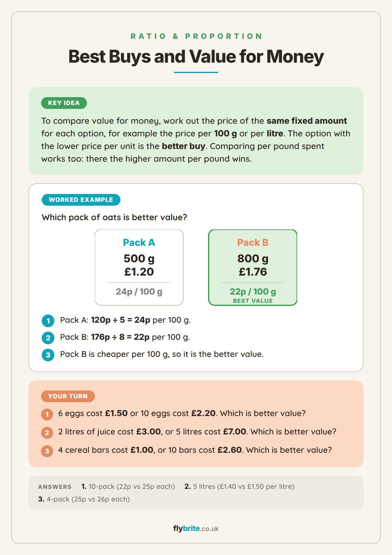Click the ANSWERS label
This screenshot has height=555, width=392.
pos(55,487)
